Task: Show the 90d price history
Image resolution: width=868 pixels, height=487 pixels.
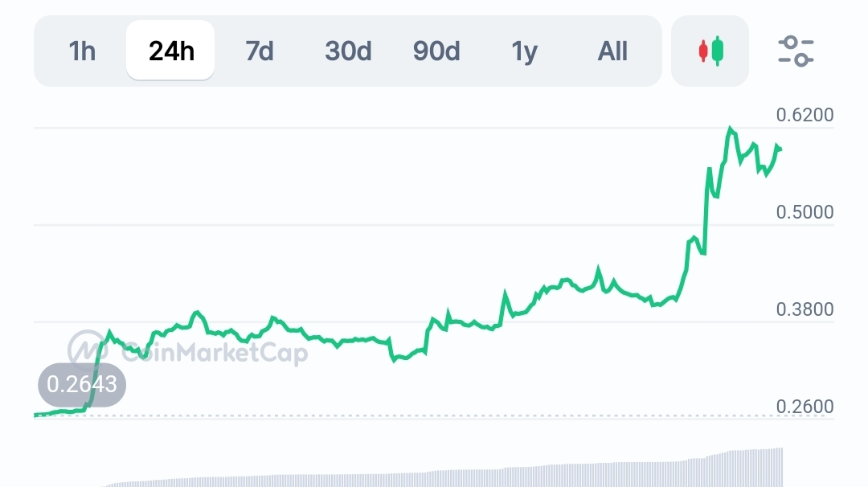Action: pyautogui.click(x=436, y=51)
